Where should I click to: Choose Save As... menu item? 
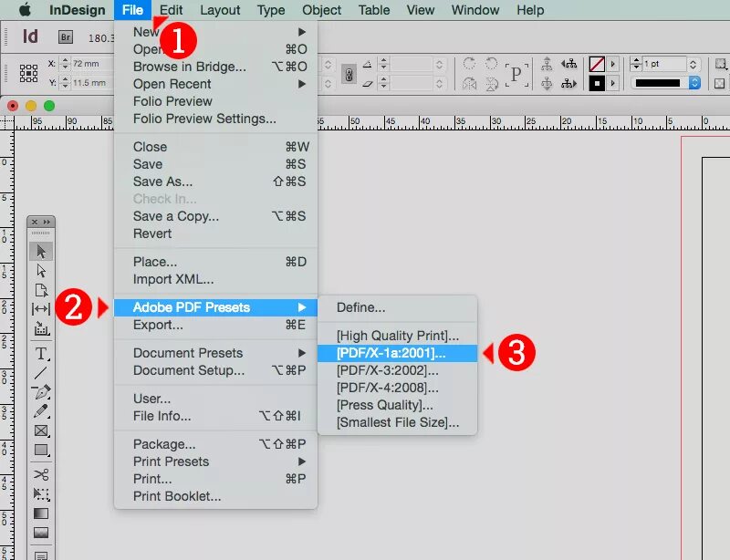pyautogui.click(x=216, y=181)
